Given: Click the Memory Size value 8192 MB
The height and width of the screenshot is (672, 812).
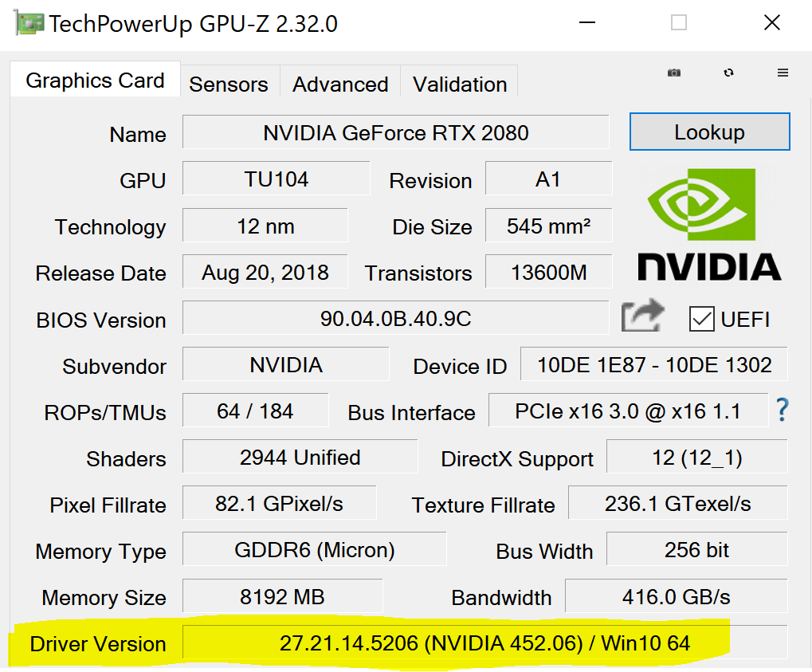Looking at the screenshot, I should (x=282, y=595).
